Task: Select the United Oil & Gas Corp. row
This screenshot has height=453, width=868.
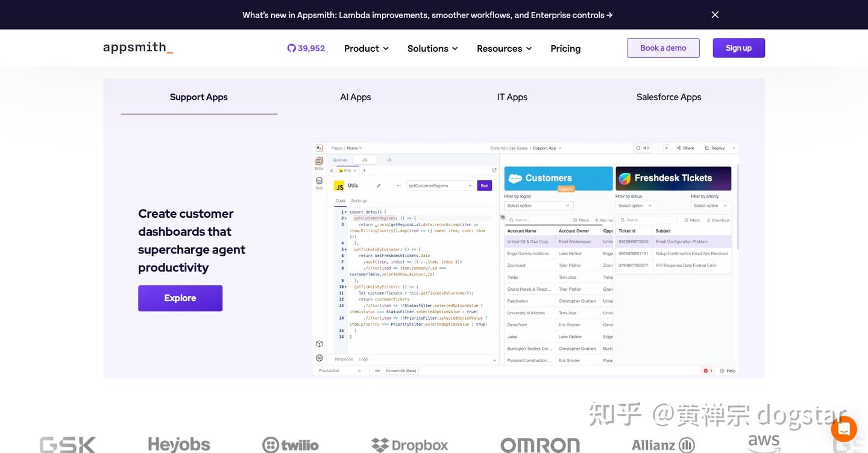Action: click(x=559, y=241)
